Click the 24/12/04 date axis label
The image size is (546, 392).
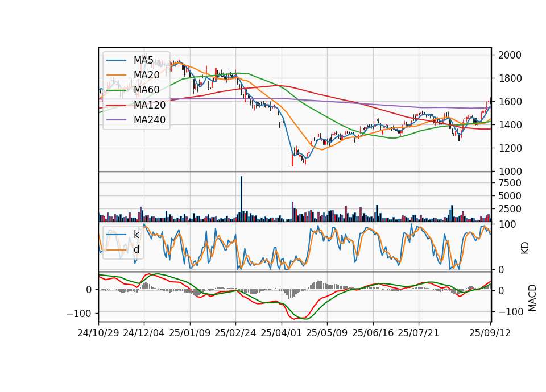[x=144, y=333]
